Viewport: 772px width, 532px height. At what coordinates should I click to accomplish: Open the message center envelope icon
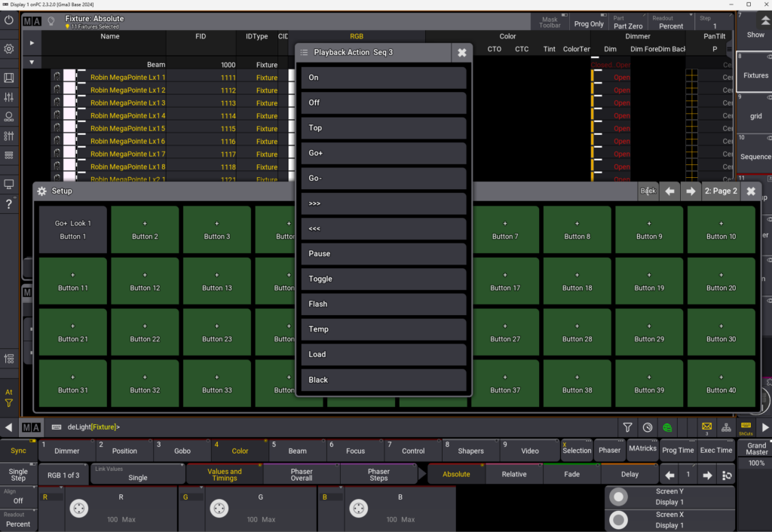(x=706, y=427)
